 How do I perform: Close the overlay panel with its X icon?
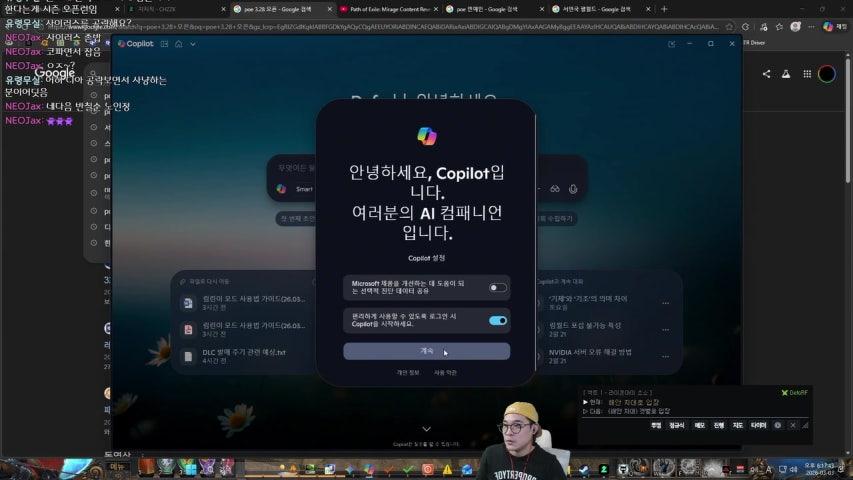coord(793,426)
